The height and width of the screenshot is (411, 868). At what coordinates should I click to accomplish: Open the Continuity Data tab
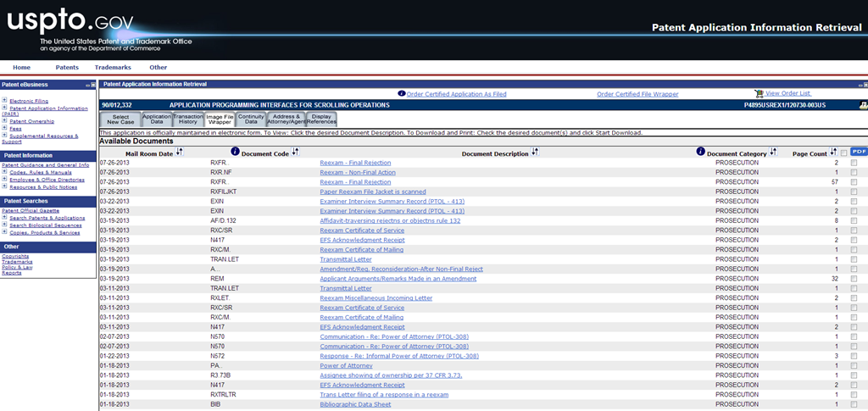point(251,119)
